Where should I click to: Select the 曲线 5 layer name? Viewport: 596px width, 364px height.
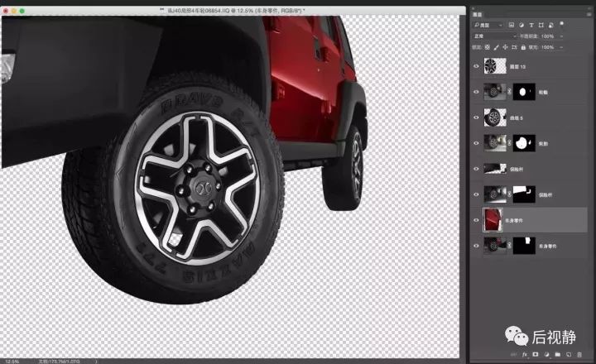pyautogui.click(x=517, y=118)
